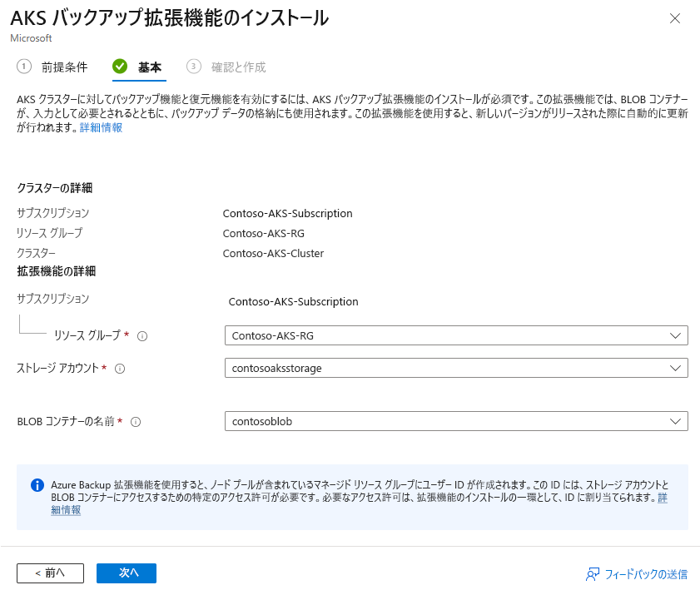Click the chevron of the BLOB container dropdown

point(675,421)
